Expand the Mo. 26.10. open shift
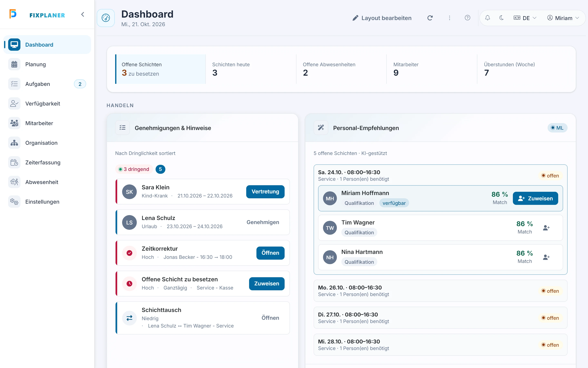This screenshot has height=368, width=588. 440,291
